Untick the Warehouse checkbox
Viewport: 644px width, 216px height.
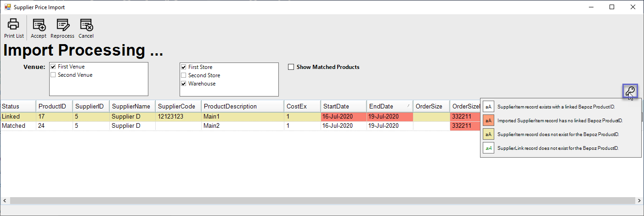tap(184, 84)
